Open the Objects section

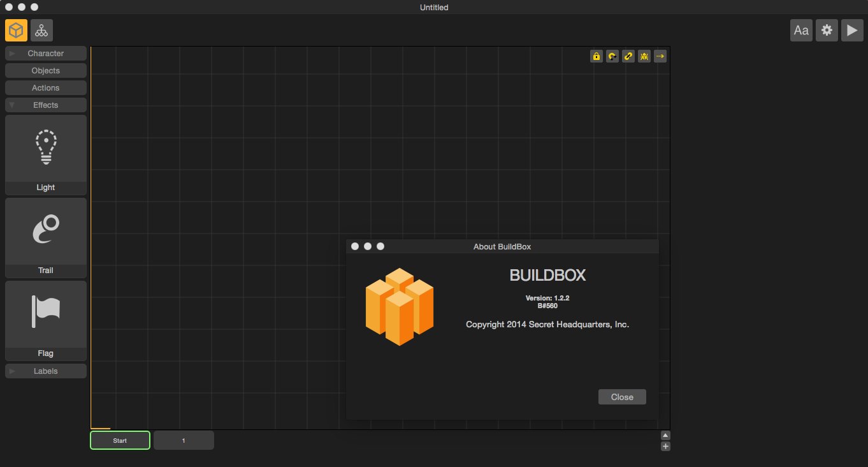(46, 71)
